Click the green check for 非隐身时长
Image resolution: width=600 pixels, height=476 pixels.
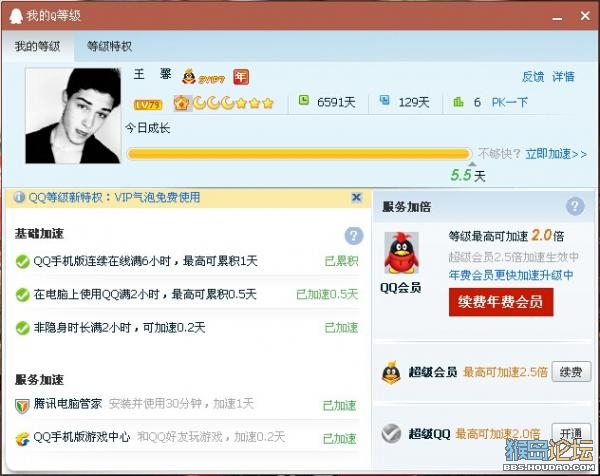pyautogui.click(x=23, y=328)
